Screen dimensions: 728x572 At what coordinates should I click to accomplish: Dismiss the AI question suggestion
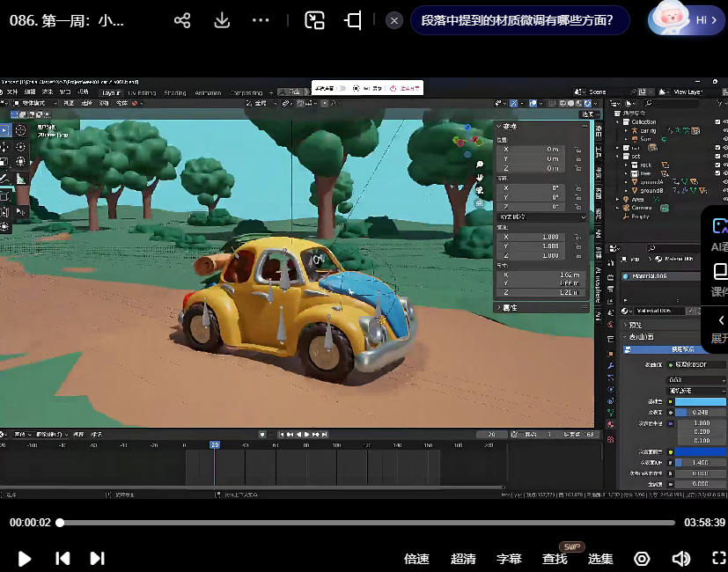point(395,20)
